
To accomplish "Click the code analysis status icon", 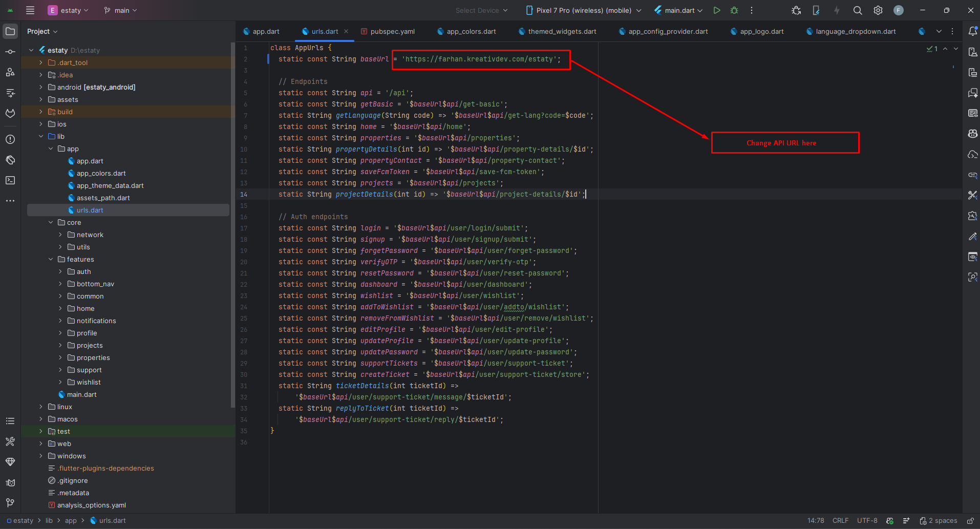I will pyautogui.click(x=890, y=521).
